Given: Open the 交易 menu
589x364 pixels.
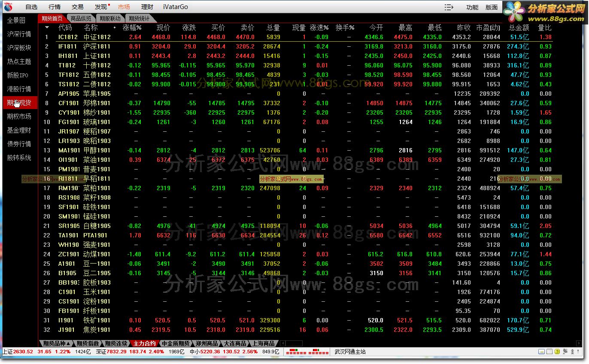Looking at the screenshot, I should point(78,7).
